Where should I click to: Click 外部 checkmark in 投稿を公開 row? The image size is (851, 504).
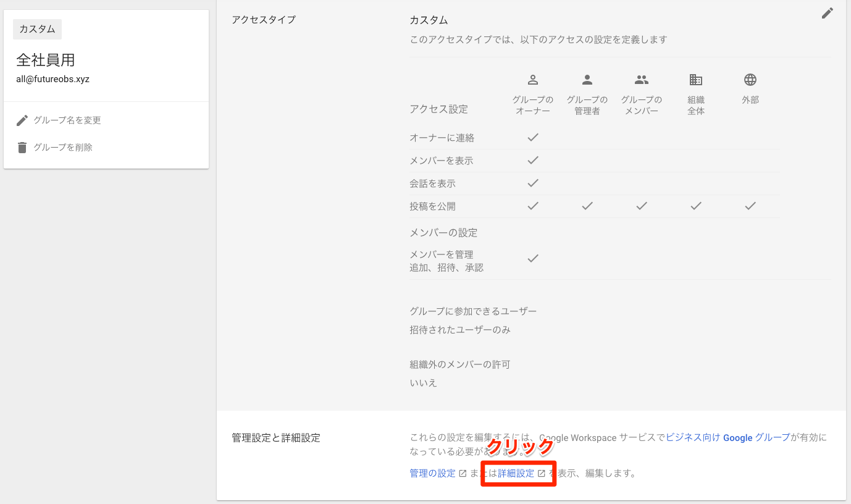click(x=750, y=206)
